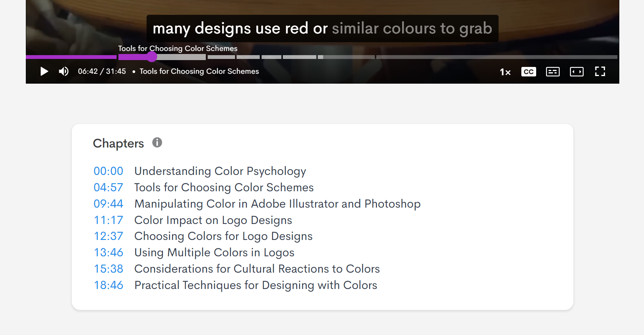Enter fullscreen mode
This screenshot has width=644, height=335.
pyautogui.click(x=600, y=71)
